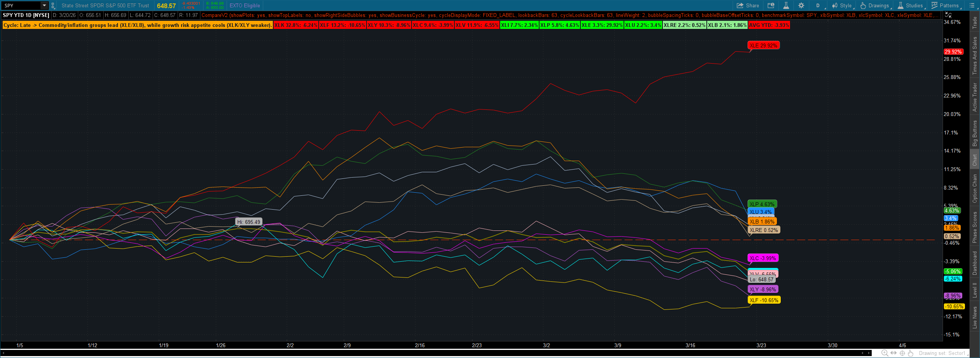Toggle the Patterns display option
Image resolution: width=980 pixels, height=358 pixels.
946,5
